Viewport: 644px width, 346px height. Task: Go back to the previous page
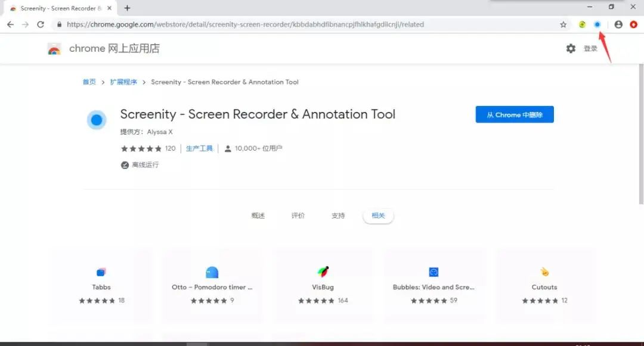(x=10, y=24)
